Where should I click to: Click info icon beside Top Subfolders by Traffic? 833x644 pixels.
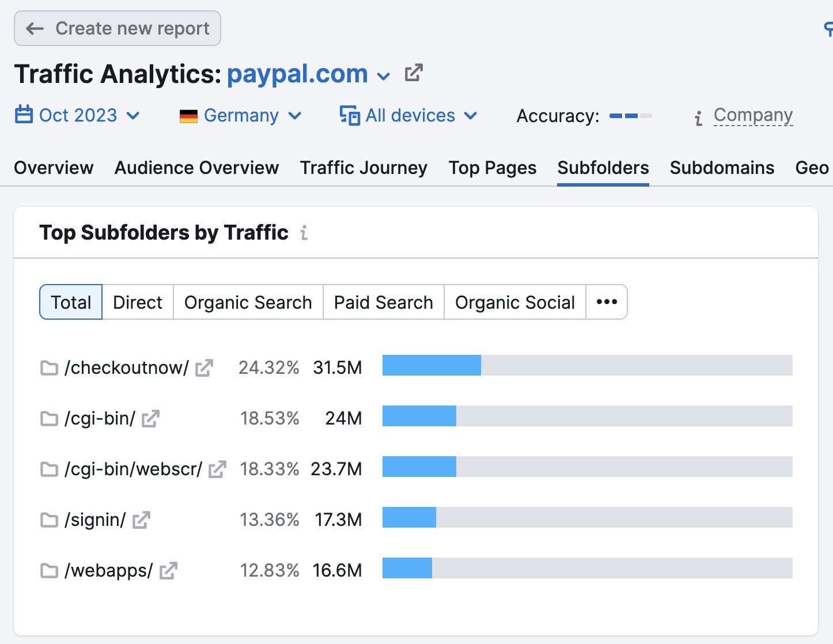(304, 233)
